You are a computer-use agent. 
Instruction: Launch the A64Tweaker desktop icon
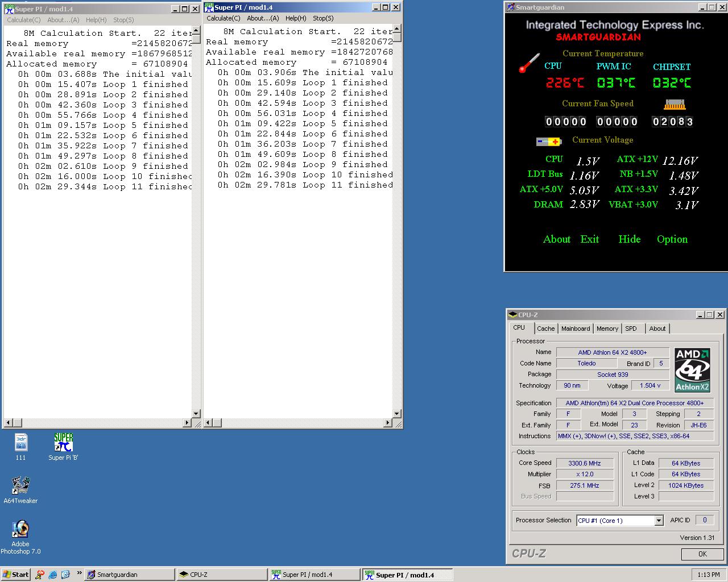pyautogui.click(x=21, y=486)
